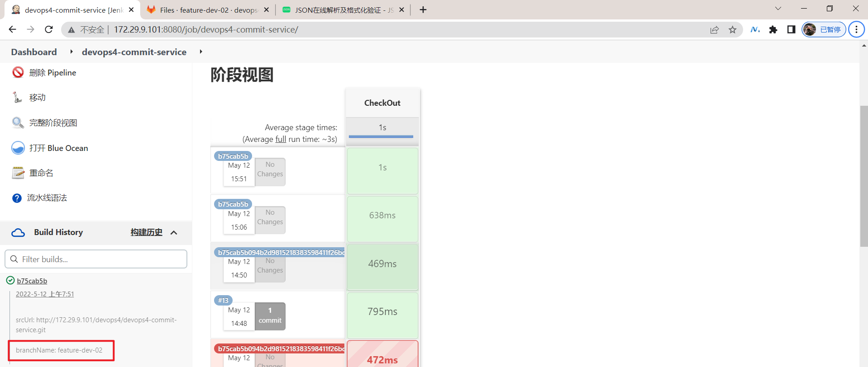Click the 469ms CheckOut stage cell

[x=382, y=267]
